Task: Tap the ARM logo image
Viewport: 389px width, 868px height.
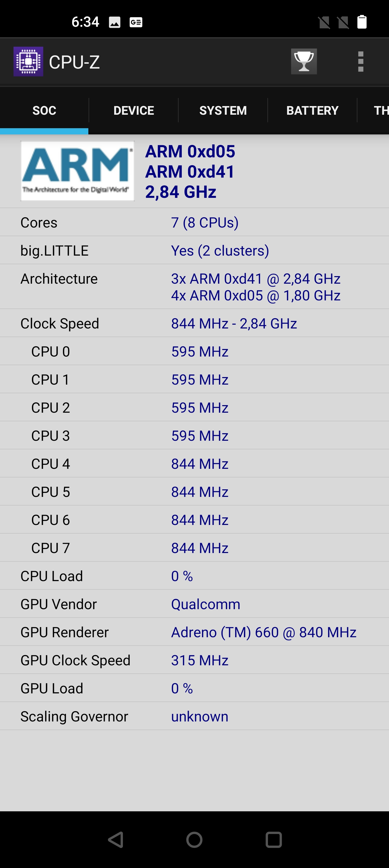Action: pos(77,171)
